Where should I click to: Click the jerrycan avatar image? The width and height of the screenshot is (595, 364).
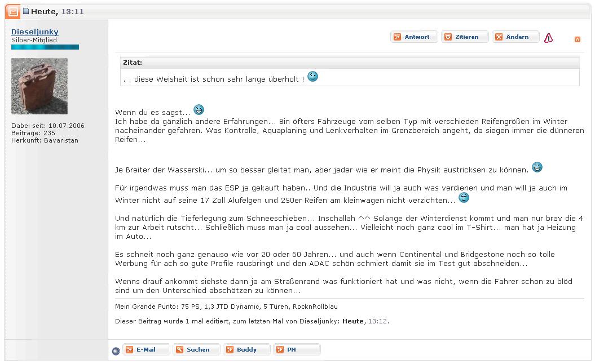point(39,86)
